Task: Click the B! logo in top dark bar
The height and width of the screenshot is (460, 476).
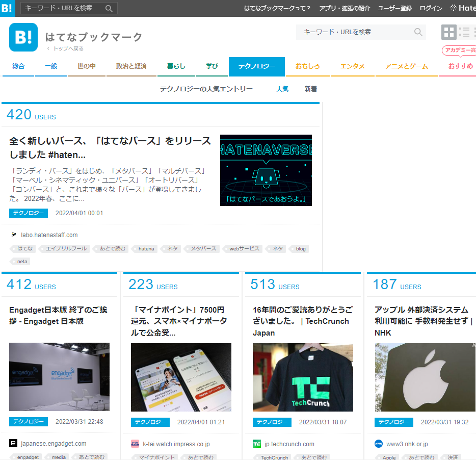Action: tap(7, 8)
